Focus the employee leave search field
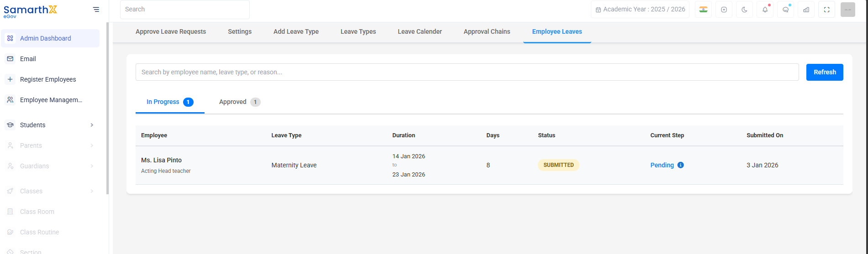This screenshot has width=868, height=254. coord(467,72)
